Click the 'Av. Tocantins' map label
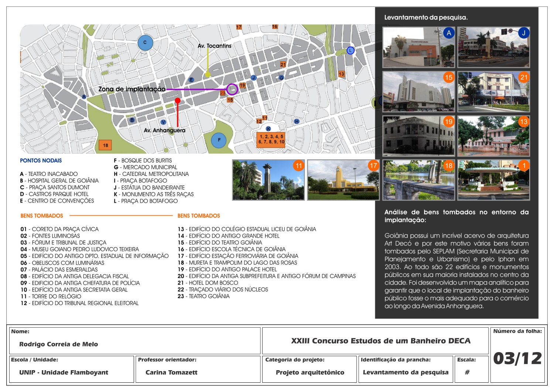This screenshot has height=392, width=554. (x=215, y=46)
